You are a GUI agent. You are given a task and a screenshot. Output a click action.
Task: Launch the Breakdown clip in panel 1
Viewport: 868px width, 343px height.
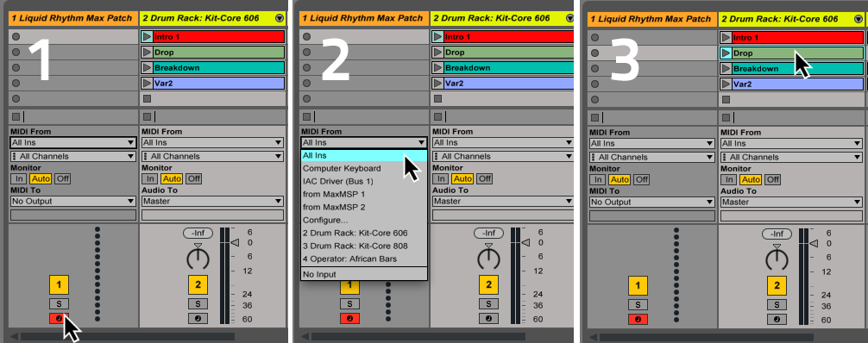[148, 68]
